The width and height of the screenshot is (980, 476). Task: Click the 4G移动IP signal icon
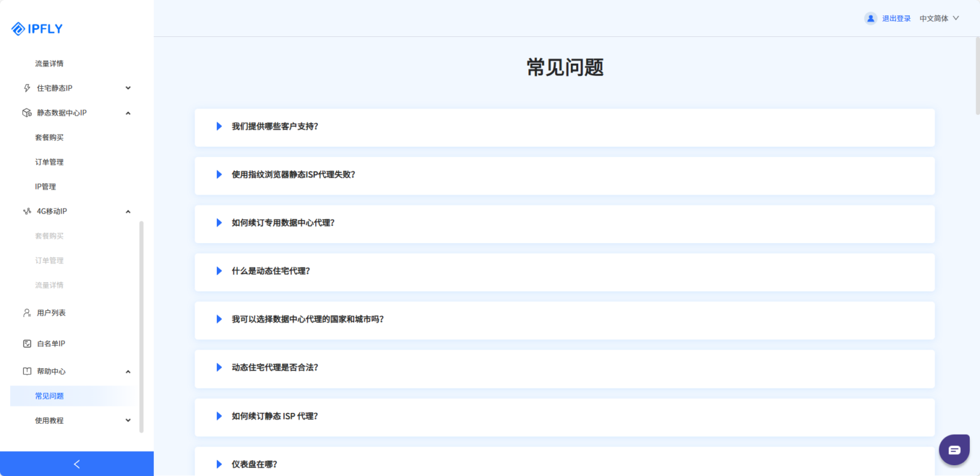click(26, 211)
